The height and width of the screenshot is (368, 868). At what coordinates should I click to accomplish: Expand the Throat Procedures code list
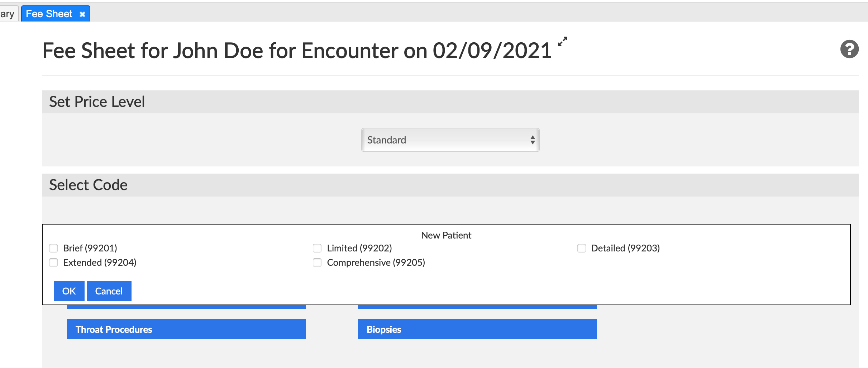[x=186, y=329]
